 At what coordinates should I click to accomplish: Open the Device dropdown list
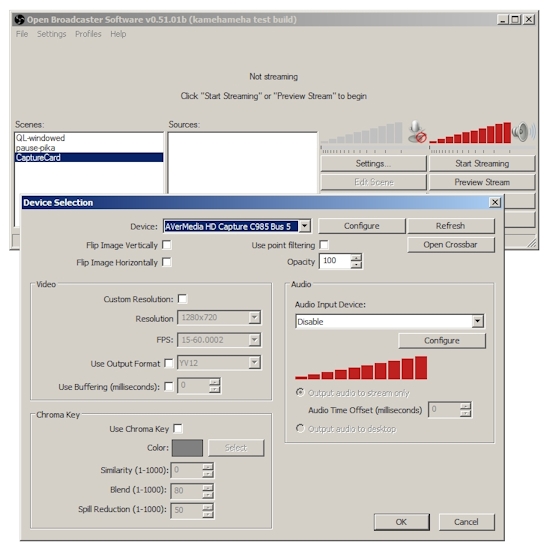click(x=305, y=226)
